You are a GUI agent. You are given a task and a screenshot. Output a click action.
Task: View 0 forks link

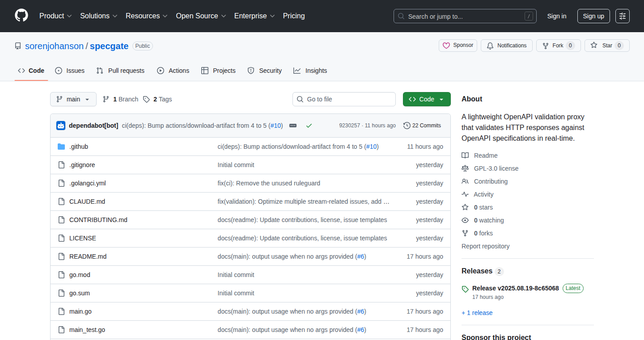pos(477,233)
